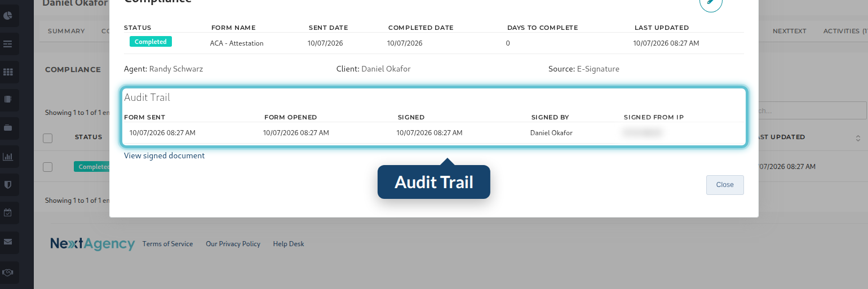This screenshot has height=289, width=868.
Task: Click the Signed timestamp cell
Action: click(x=429, y=133)
